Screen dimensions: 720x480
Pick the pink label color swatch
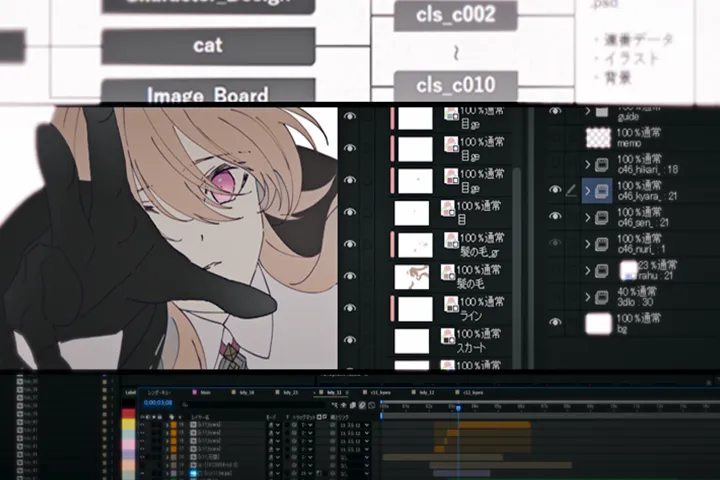click(129, 445)
